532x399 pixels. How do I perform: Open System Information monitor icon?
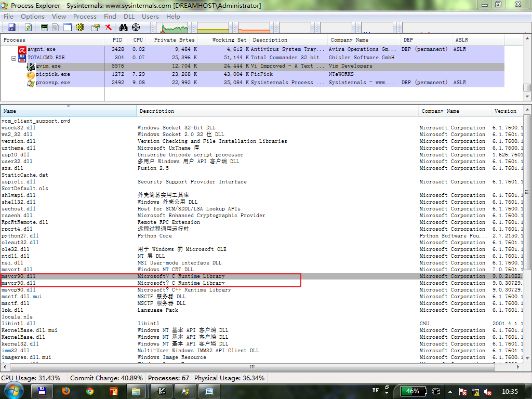click(x=44, y=28)
